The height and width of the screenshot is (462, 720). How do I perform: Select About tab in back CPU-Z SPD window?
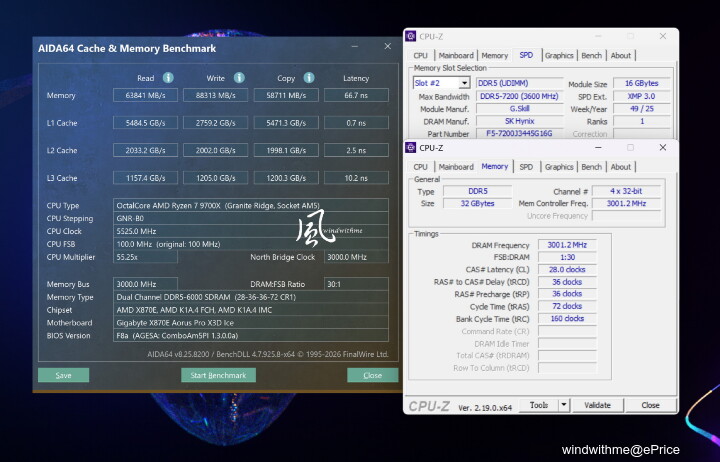[621, 56]
